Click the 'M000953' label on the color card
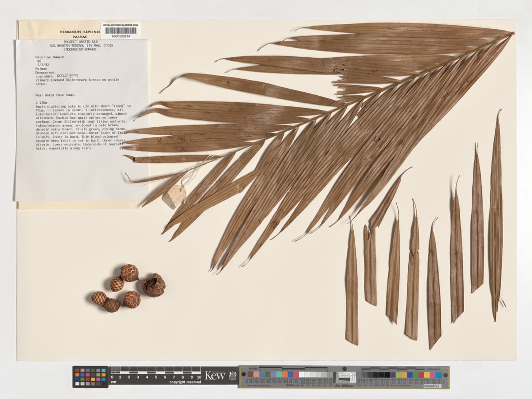Screen dimensions: 532x399 (x=432, y=386)
